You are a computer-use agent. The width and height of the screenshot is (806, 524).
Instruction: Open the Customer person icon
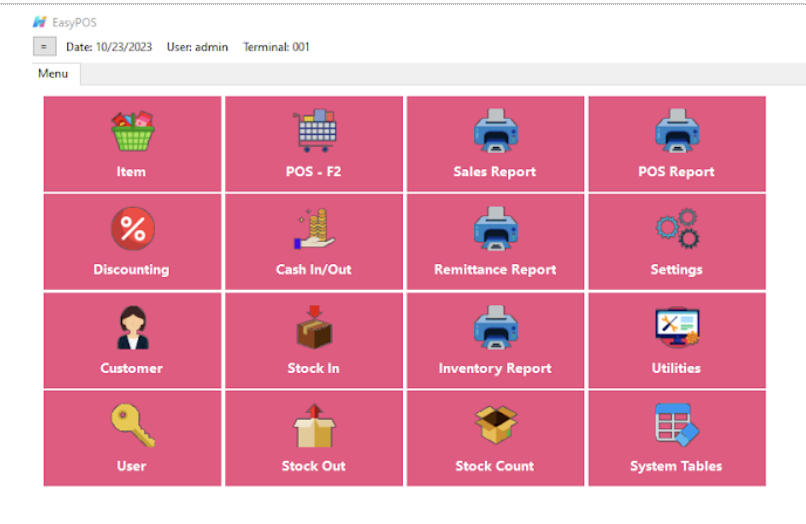click(133, 328)
